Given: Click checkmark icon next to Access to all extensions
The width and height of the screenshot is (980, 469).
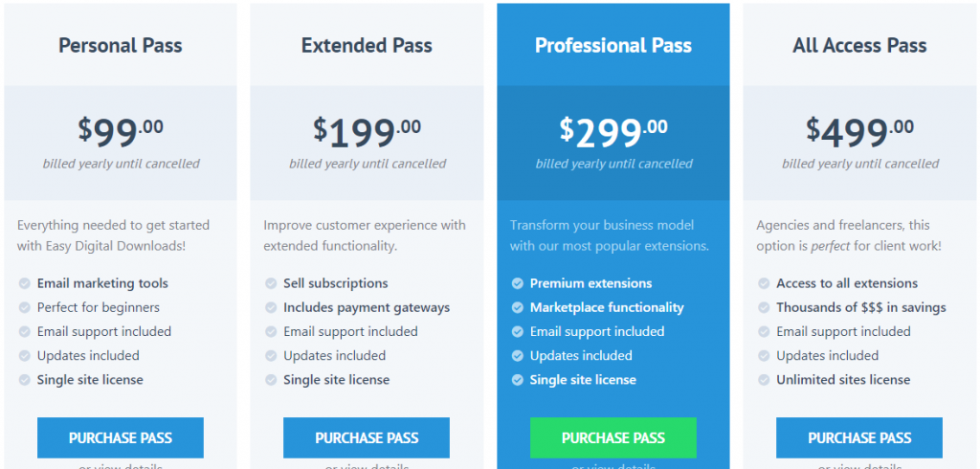Looking at the screenshot, I should tap(764, 283).
